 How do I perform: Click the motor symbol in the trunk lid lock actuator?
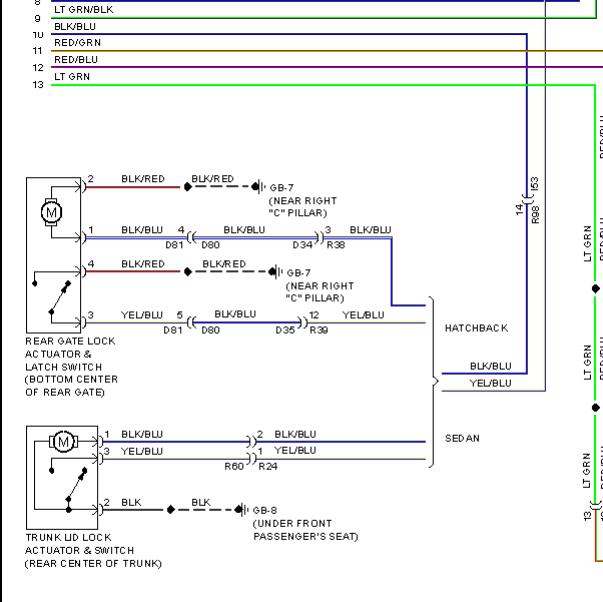(63, 442)
